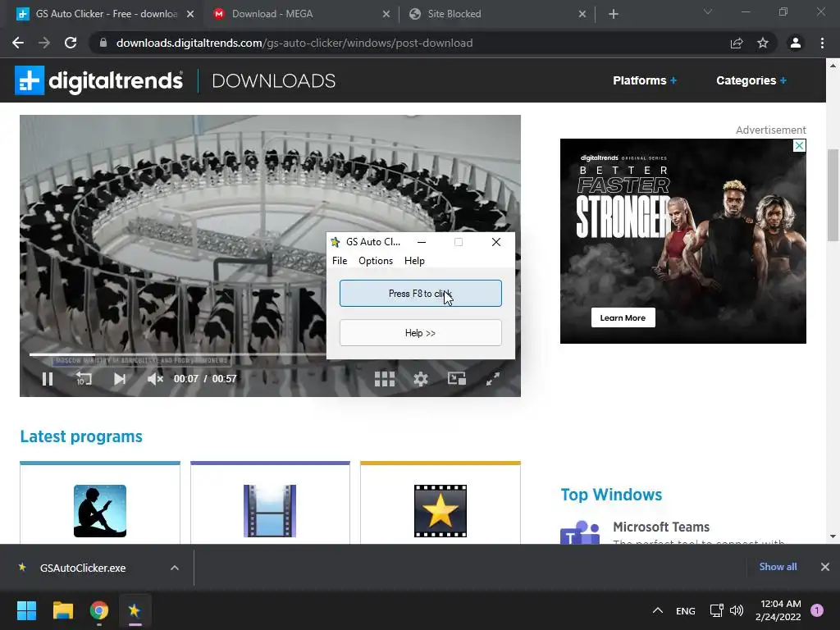Open the video playlist grid icon
Image resolution: width=840 pixels, height=630 pixels.
point(385,379)
